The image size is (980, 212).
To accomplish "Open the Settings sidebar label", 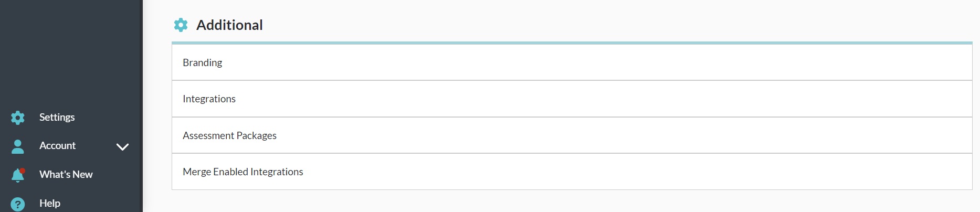I will pyautogui.click(x=57, y=117).
